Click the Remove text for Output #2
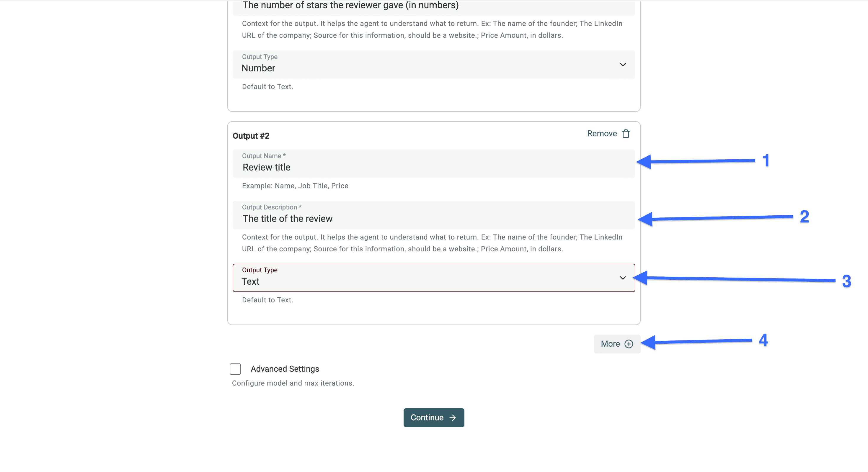 coord(602,134)
